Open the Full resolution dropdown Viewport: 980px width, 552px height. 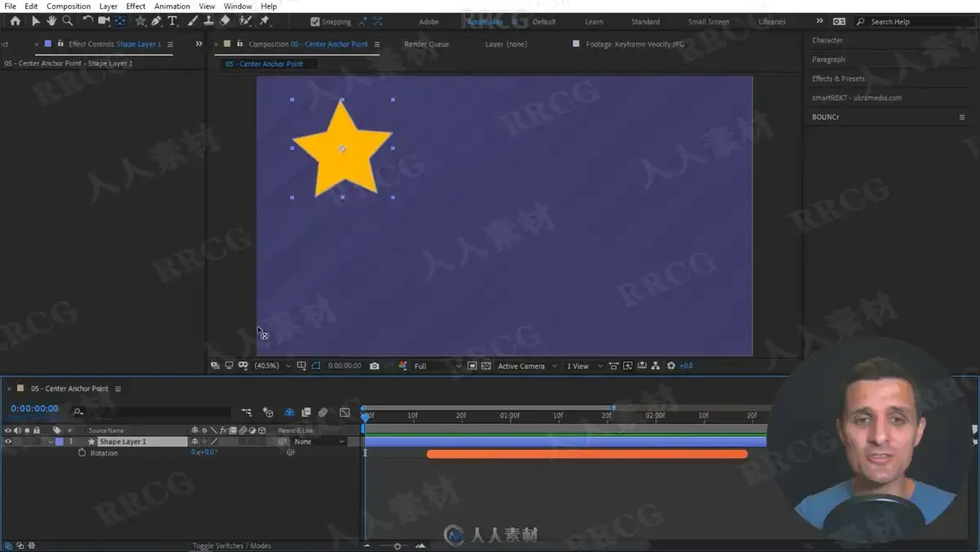(x=437, y=366)
